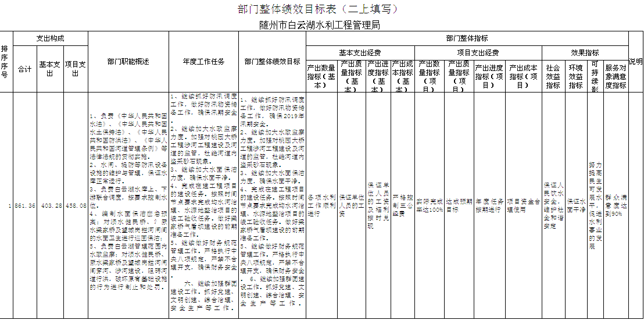Select cell 保证单位人员的工资及福利按时兑现

tap(378, 205)
